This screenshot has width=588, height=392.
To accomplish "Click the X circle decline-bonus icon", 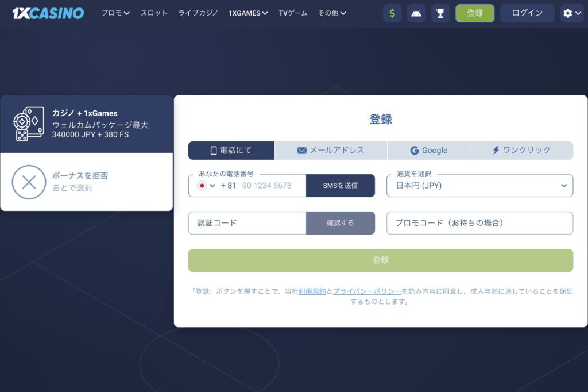I will tap(29, 182).
